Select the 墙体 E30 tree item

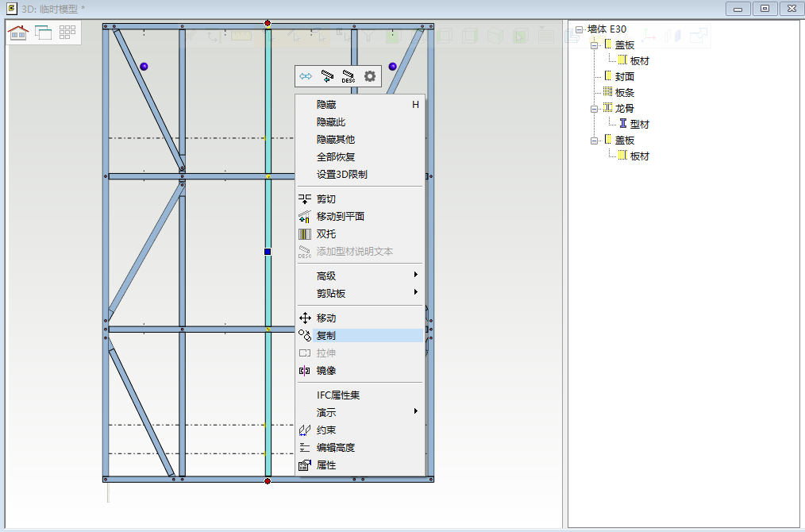tap(607, 29)
